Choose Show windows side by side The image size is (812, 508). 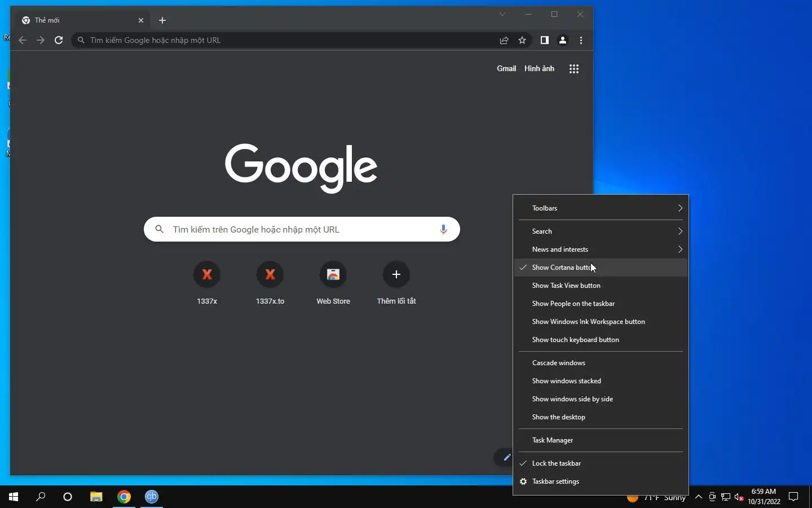click(x=601, y=399)
